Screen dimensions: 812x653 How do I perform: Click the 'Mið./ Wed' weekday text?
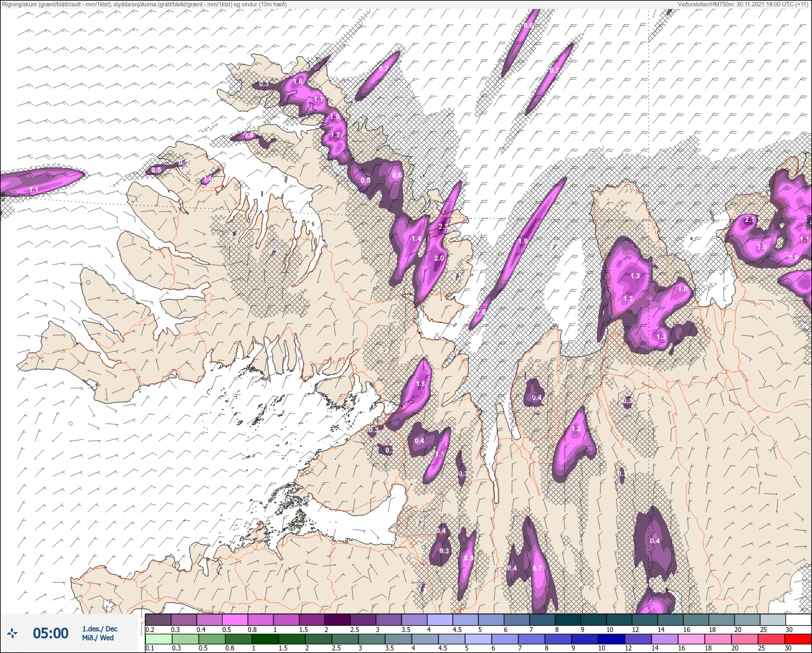(98, 638)
